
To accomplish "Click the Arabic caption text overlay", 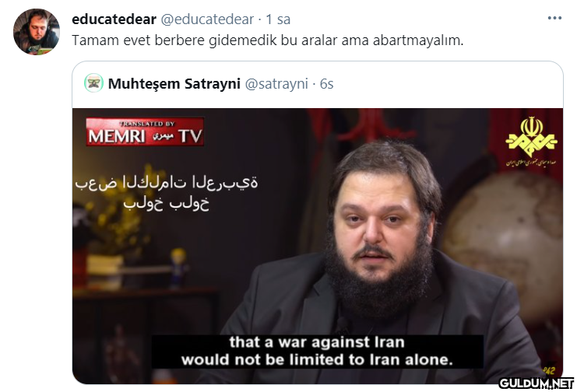I will (167, 193).
